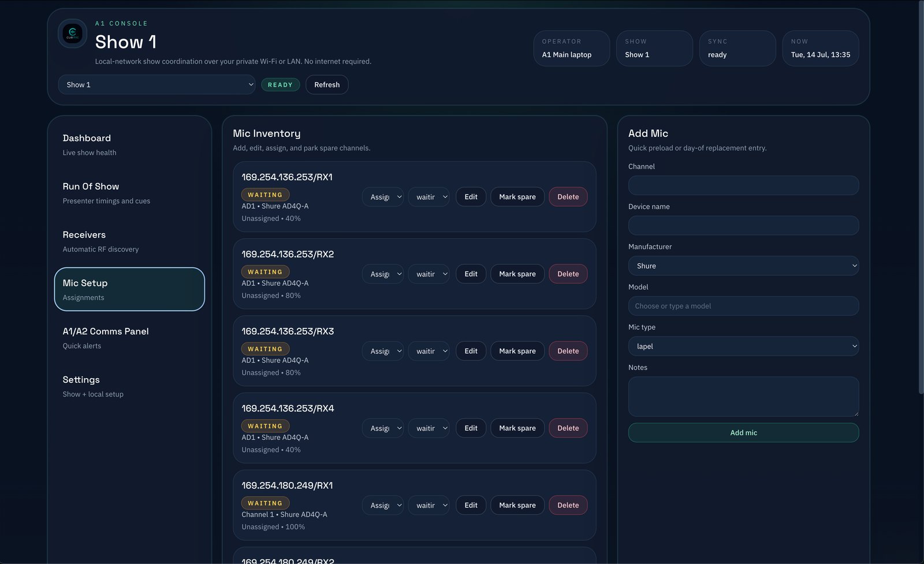Click 'Channel 1 • Shure AD4Q-A' text
Screen dimensions: 924x564
click(x=284, y=514)
